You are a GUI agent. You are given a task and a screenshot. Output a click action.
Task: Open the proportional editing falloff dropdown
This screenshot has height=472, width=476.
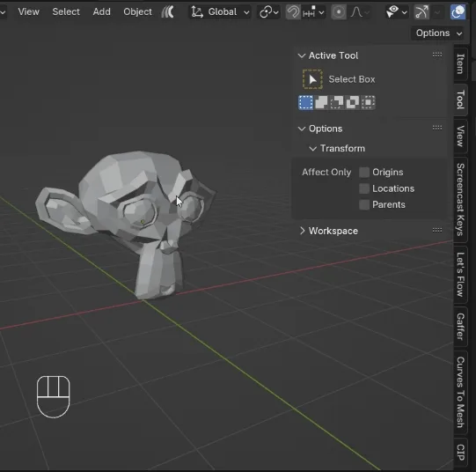coord(360,12)
